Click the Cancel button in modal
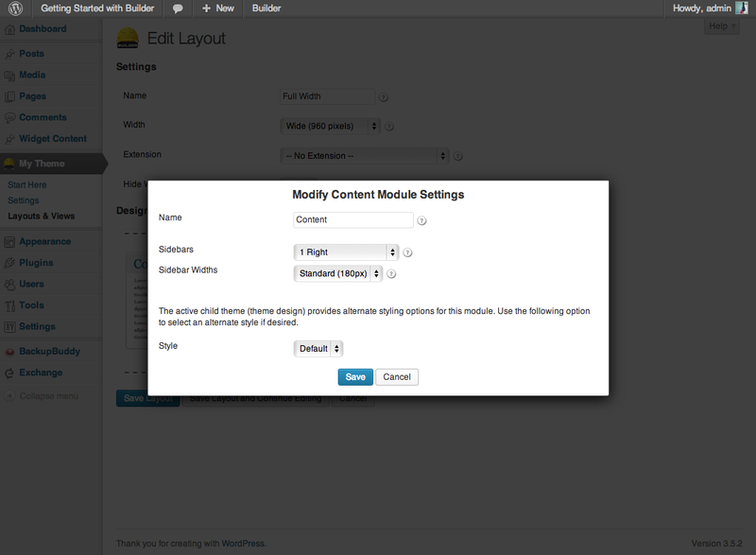This screenshot has height=555, width=756. (397, 377)
